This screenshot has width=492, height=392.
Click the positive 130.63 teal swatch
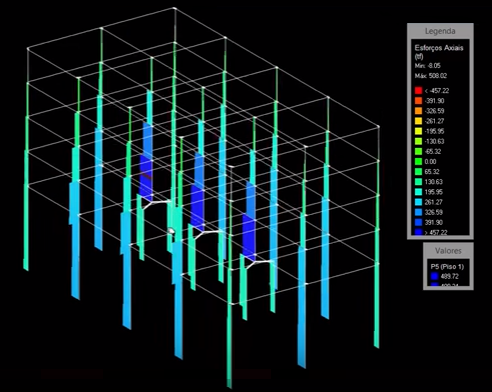tap(418, 182)
